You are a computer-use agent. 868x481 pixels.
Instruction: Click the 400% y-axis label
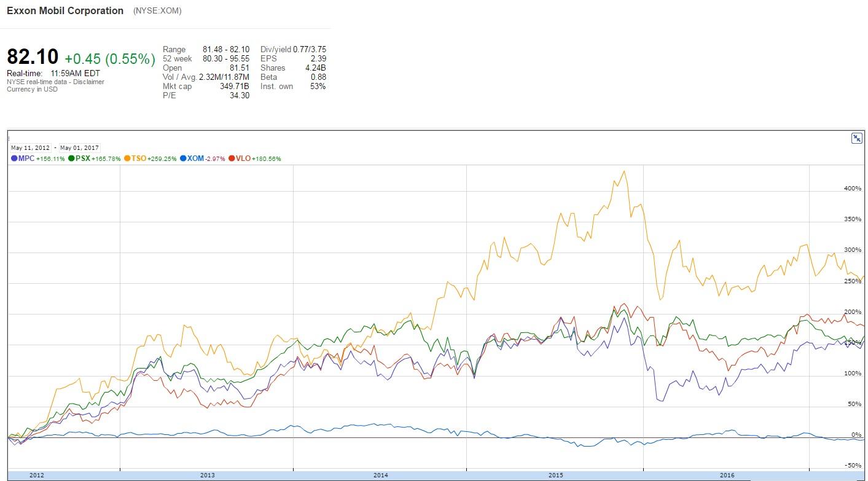(853, 189)
